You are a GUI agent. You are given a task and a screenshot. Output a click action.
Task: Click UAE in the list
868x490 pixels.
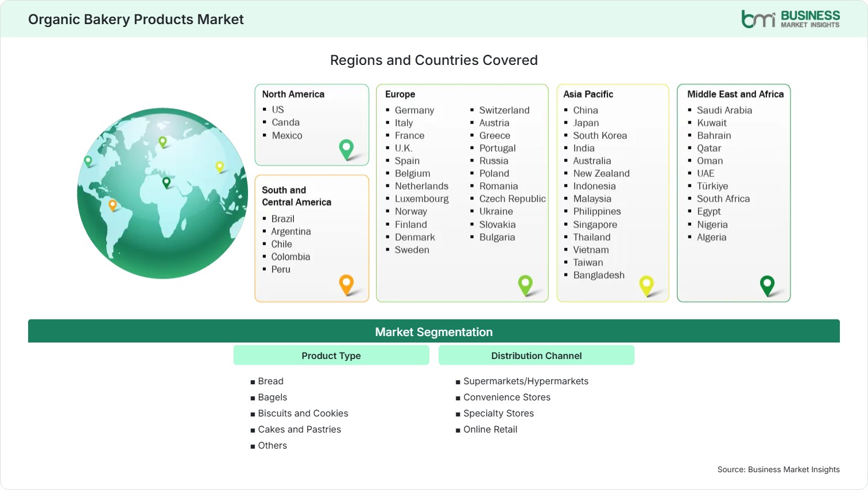click(706, 173)
